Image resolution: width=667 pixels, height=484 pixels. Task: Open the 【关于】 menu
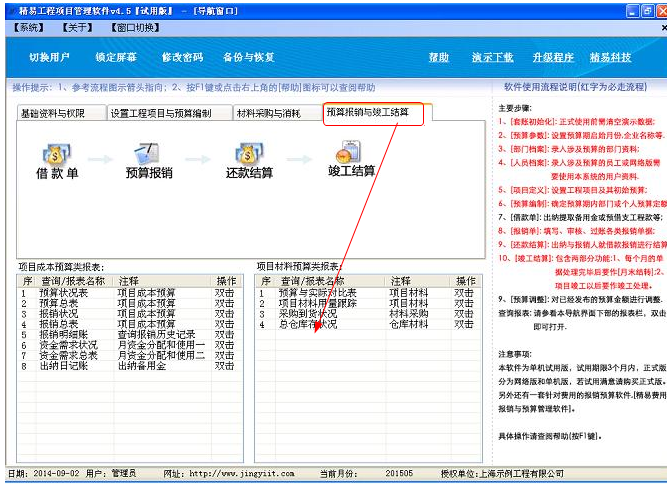[78, 27]
